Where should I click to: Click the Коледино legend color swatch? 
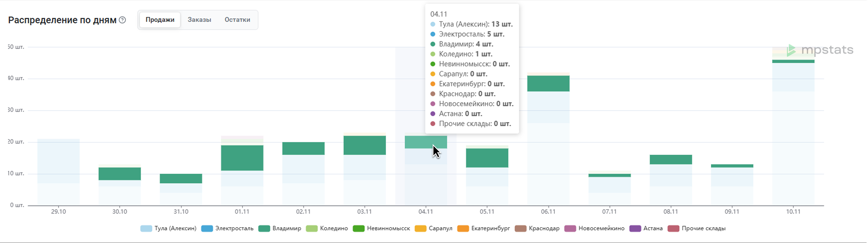(312, 229)
